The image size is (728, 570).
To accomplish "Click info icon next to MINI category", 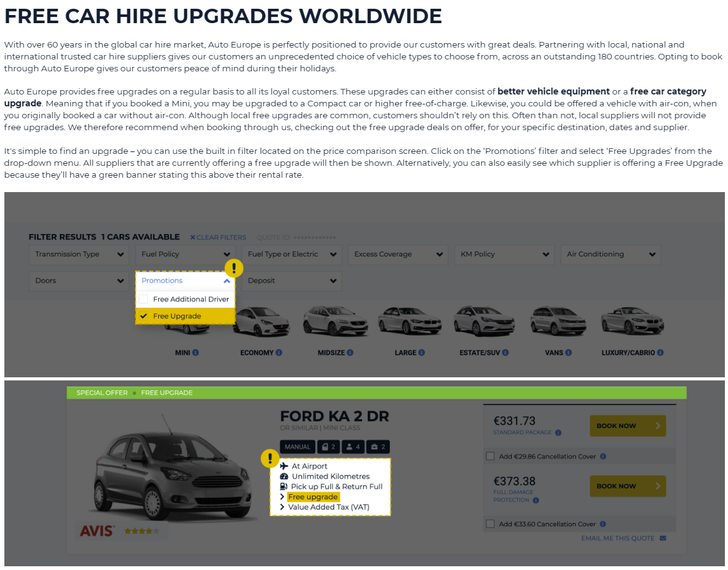I will point(196,353).
